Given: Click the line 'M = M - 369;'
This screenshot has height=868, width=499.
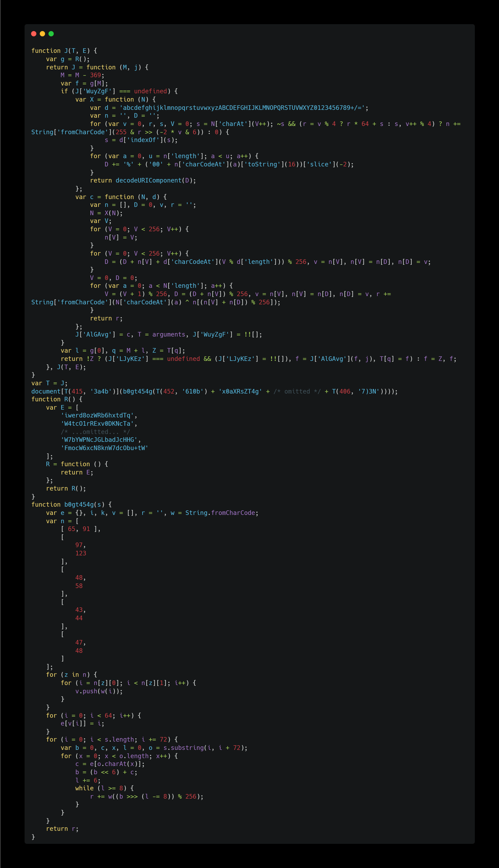Looking at the screenshot, I should point(83,75).
